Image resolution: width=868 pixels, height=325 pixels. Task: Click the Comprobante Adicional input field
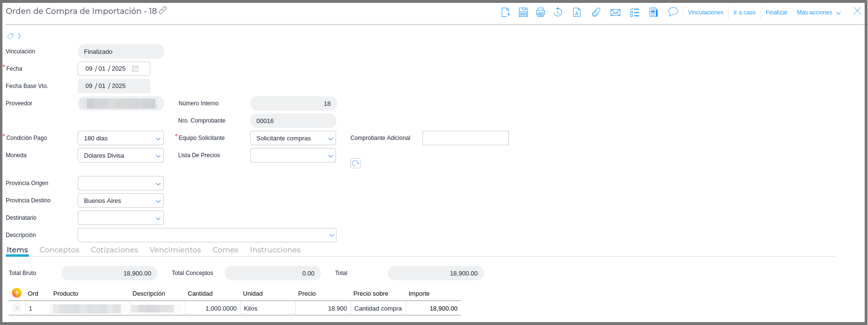[465, 138]
